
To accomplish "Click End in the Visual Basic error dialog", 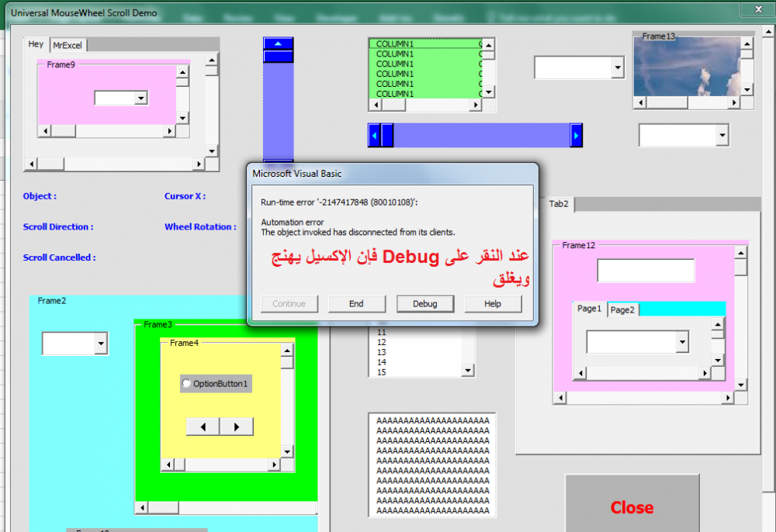I will [x=356, y=303].
